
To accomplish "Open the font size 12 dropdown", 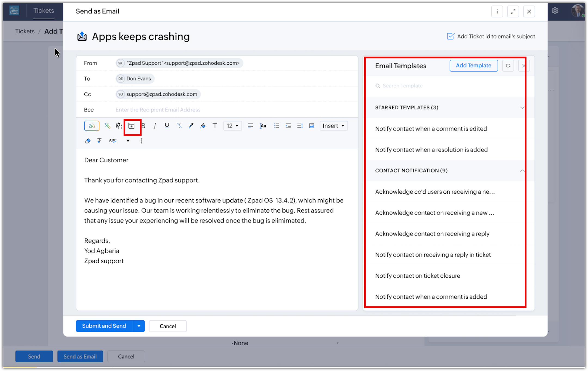I will pos(232,126).
